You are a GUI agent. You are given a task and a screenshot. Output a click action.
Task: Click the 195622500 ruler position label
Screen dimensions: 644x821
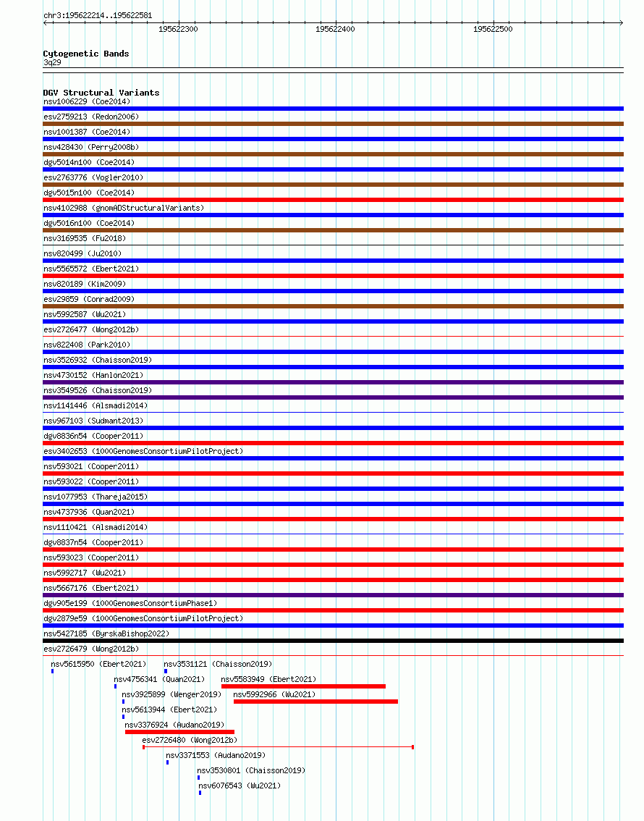point(493,29)
